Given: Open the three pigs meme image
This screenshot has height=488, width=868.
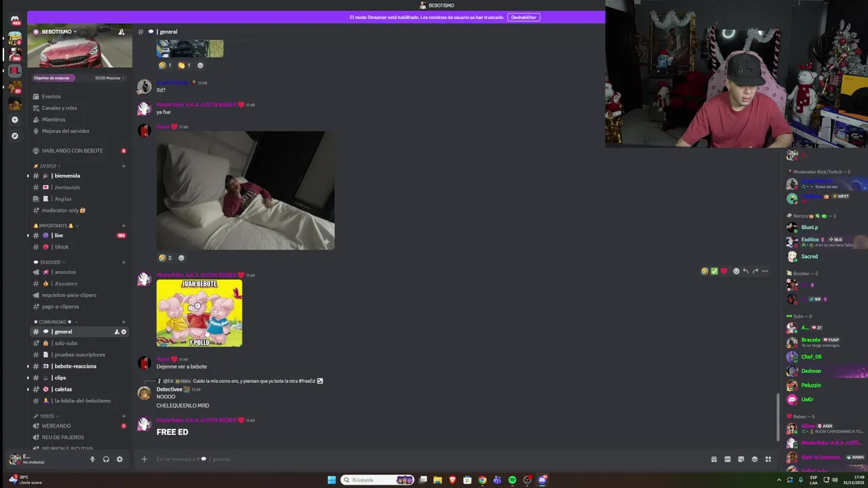Looking at the screenshot, I should pos(199,313).
